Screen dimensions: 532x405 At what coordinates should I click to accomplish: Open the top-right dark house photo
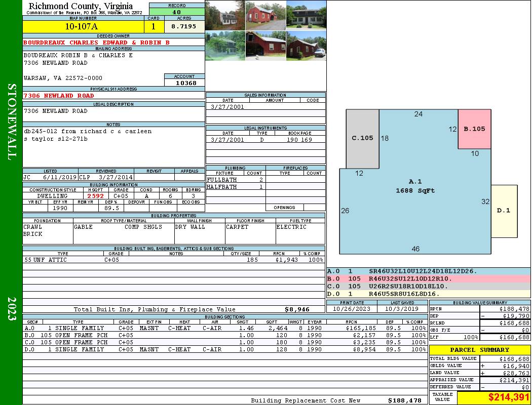(306, 16)
